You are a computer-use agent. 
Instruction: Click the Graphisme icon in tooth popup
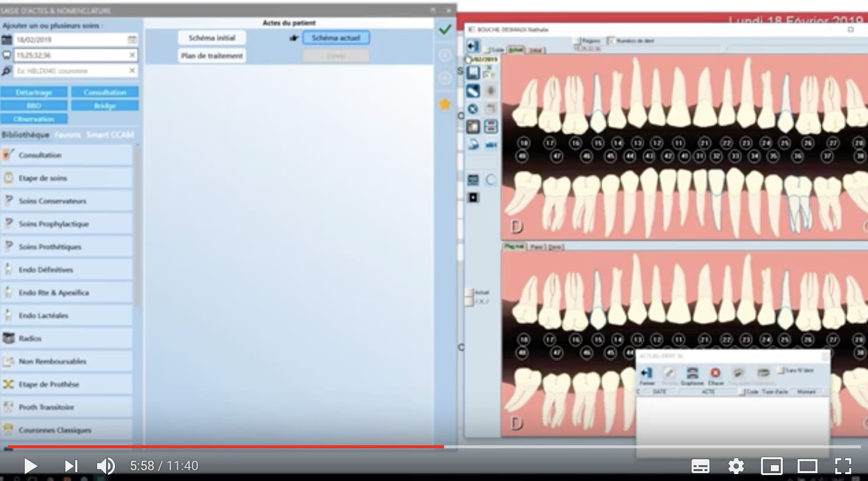click(692, 373)
